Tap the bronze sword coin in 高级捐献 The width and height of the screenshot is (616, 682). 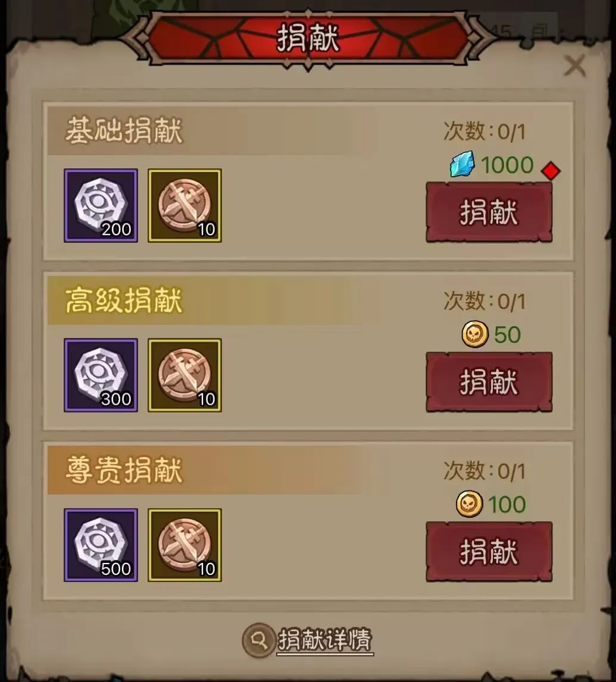(x=185, y=375)
